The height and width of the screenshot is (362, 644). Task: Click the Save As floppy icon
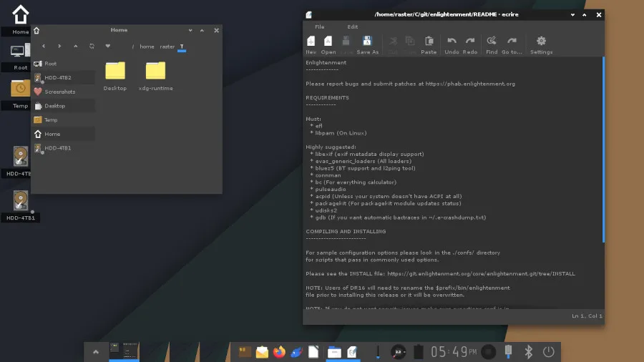tap(367, 42)
